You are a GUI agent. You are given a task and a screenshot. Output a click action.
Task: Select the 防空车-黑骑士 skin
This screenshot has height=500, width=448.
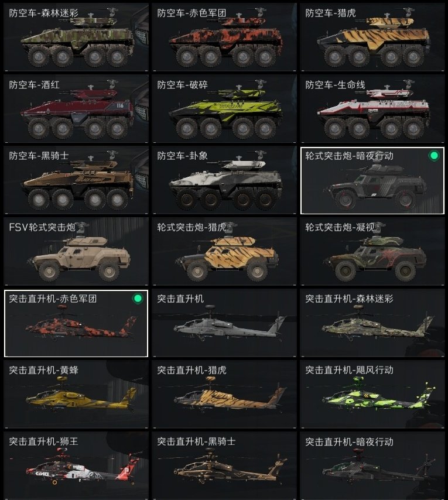pyautogui.click(x=76, y=180)
